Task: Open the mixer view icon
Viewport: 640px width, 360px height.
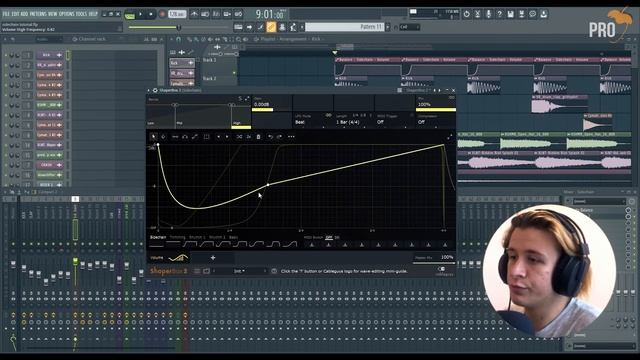Action: point(282,27)
